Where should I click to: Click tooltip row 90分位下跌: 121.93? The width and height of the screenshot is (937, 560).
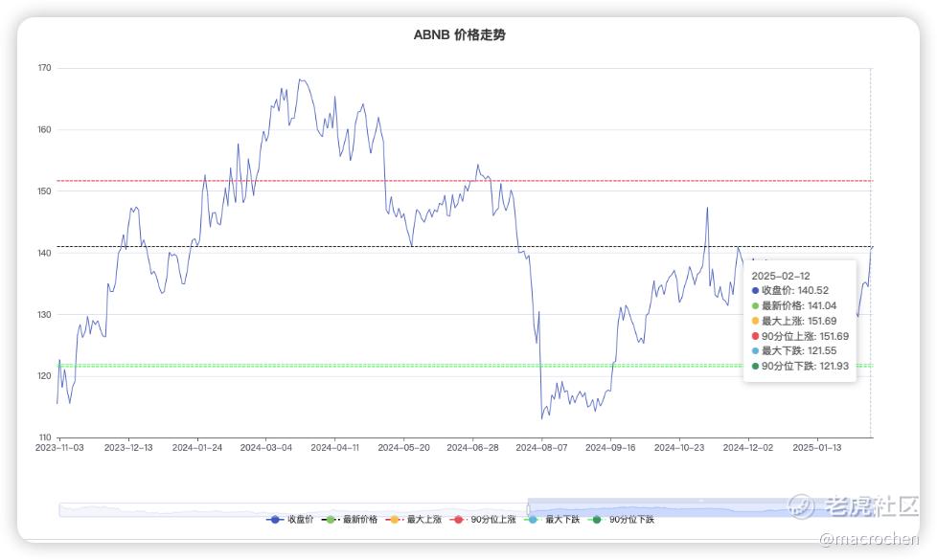coord(800,366)
